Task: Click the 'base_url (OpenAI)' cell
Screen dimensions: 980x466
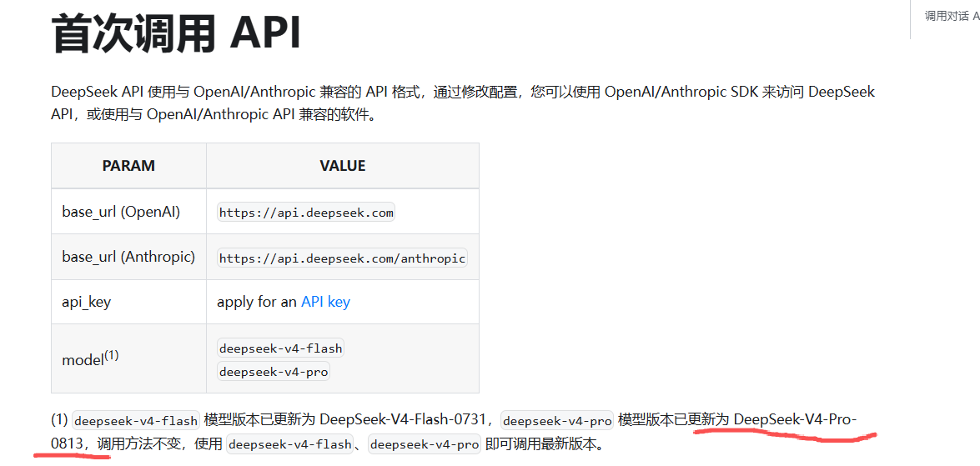Action: 128,211
